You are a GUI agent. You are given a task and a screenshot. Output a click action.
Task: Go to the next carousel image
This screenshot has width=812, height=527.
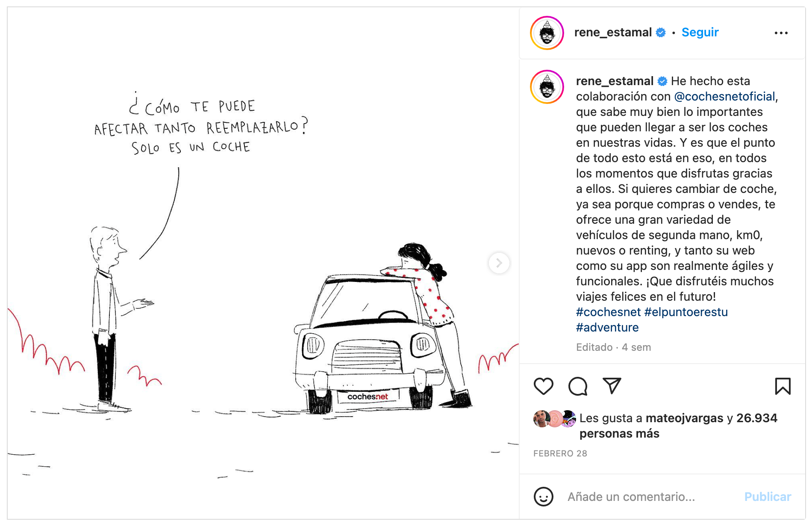pyautogui.click(x=499, y=263)
